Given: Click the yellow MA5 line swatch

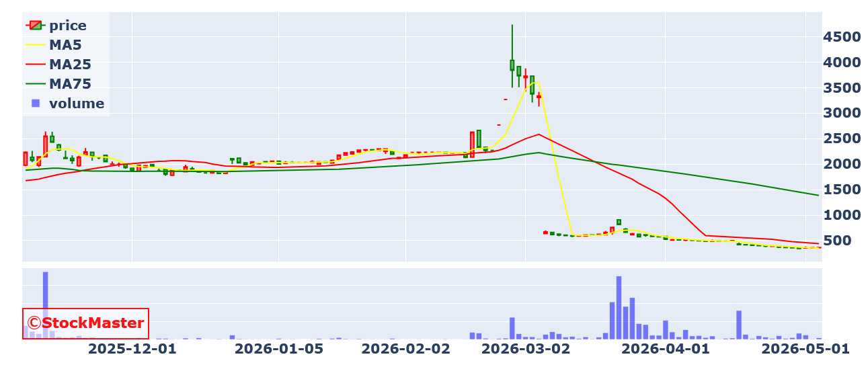Looking at the screenshot, I should [x=36, y=45].
